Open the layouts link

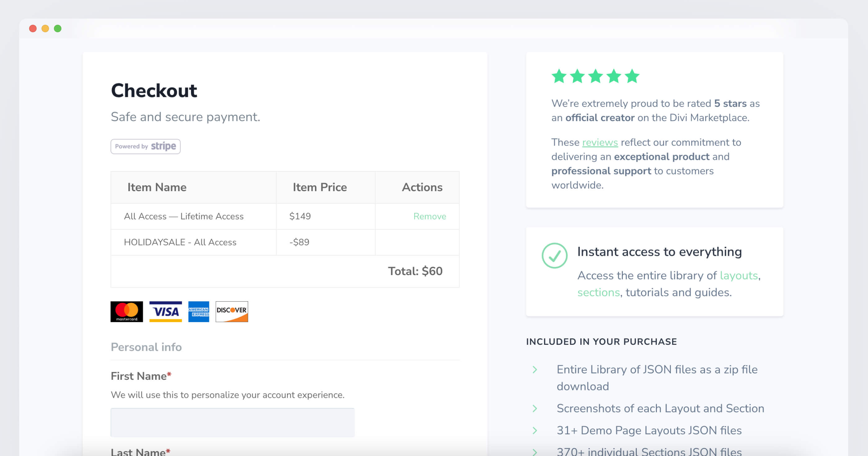coord(739,275)
